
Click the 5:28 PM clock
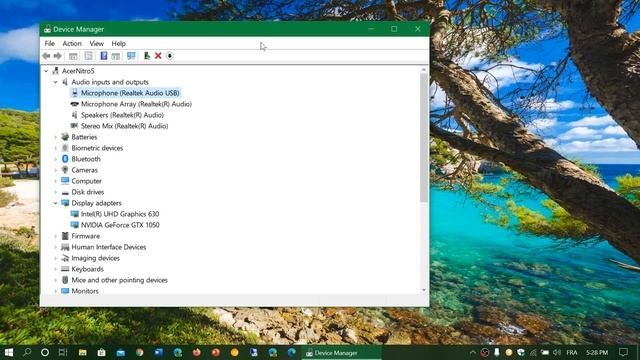click(598, 352)
